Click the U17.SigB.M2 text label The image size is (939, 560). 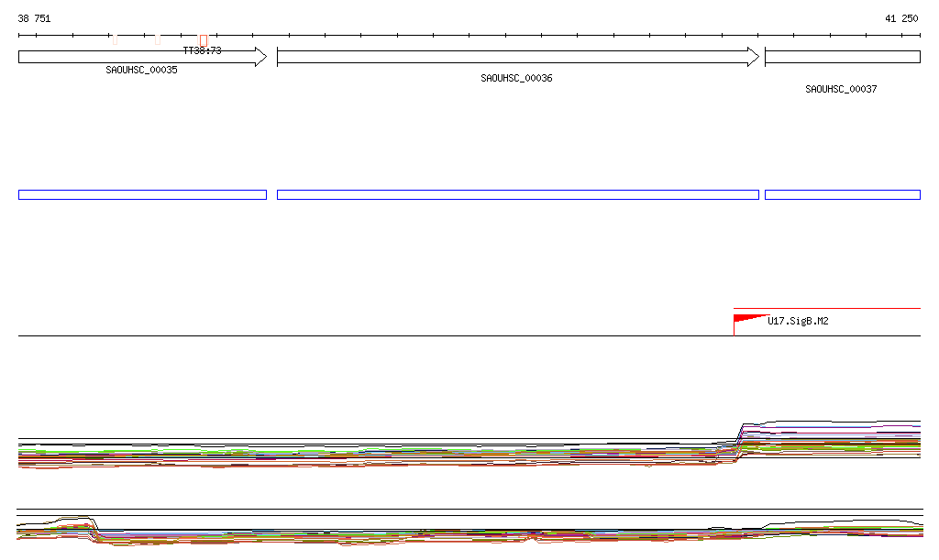point(798,321)
